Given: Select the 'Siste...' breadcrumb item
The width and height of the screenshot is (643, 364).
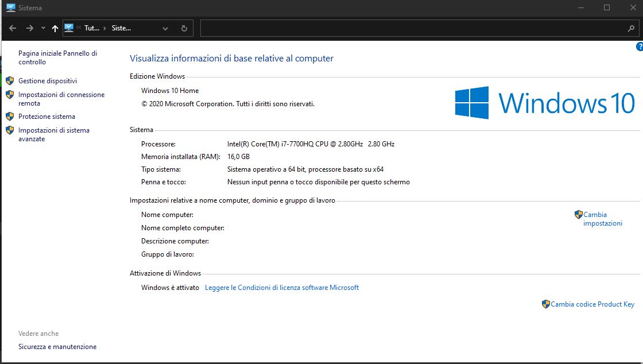Looking at the screenshot, I should point(121,28).
